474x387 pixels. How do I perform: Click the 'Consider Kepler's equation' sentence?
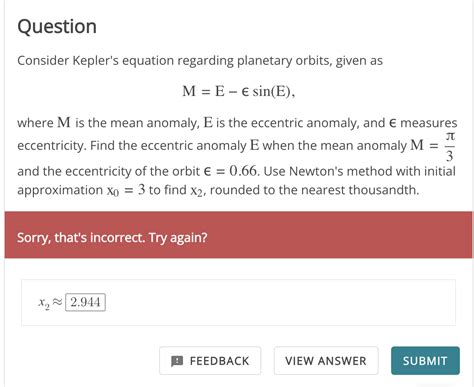click(200, 61)
